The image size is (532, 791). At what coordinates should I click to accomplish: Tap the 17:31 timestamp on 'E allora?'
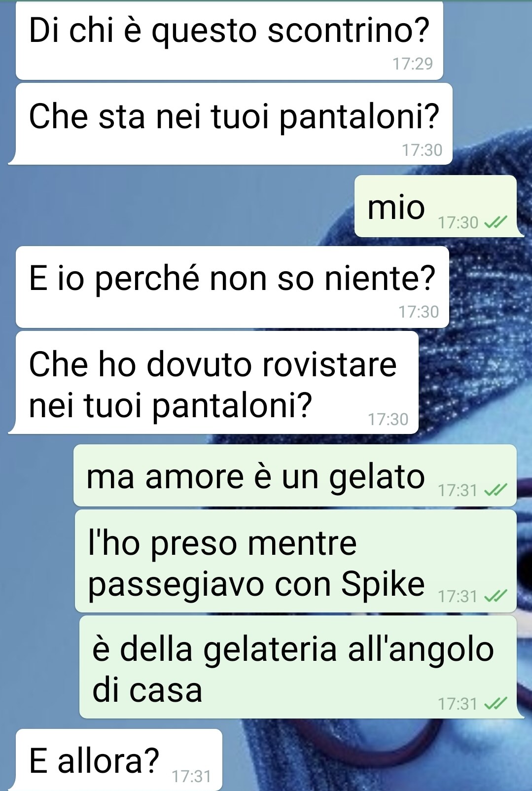point(191,777)
